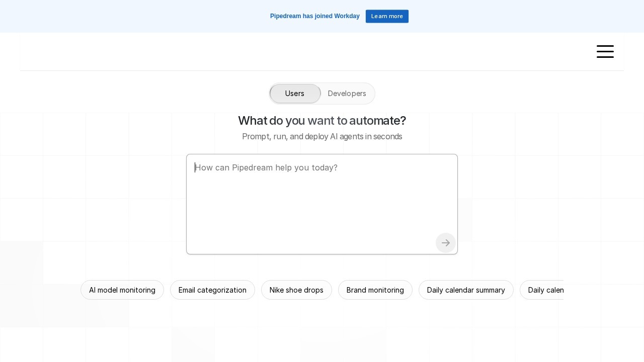Click the 'Pipedream has joined Workday' banner text
Screen dimensions: 644x362
click(315, 16)
